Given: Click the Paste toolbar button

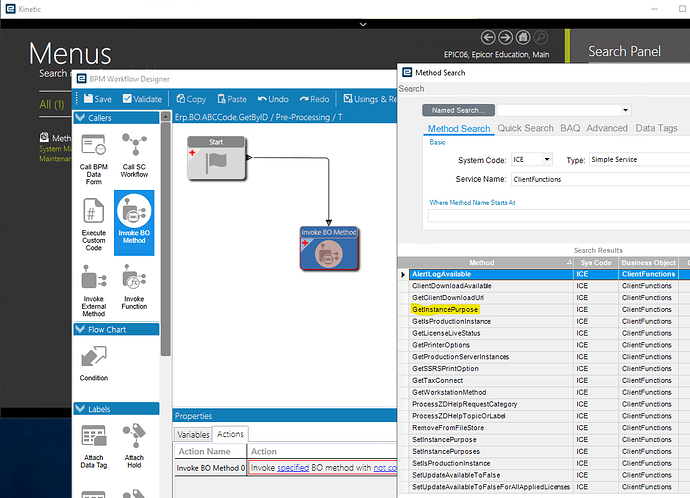Looking at the screenshot, I should [232, 99].
